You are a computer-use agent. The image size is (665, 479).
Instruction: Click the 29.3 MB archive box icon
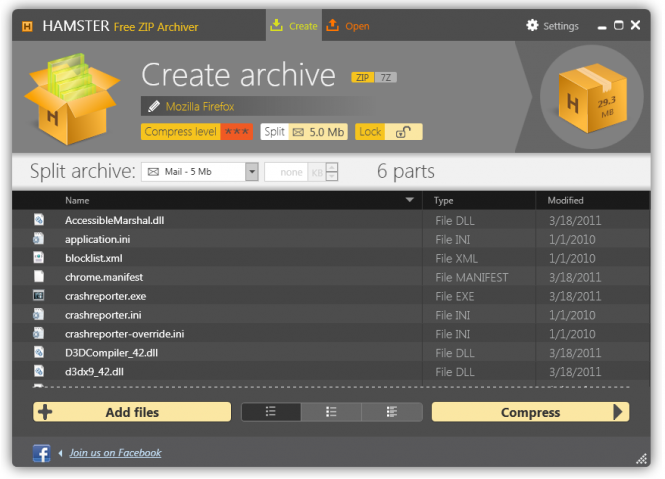pos(592,97)
